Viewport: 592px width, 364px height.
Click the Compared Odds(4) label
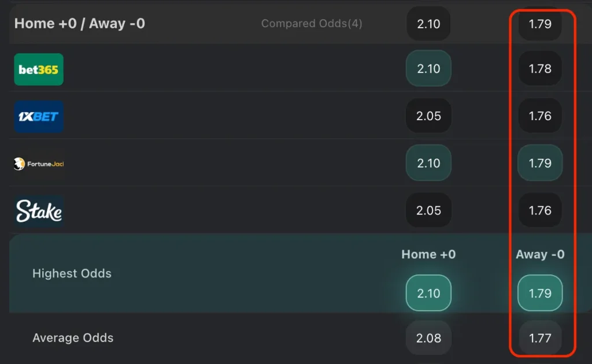[x=312, y=24]
